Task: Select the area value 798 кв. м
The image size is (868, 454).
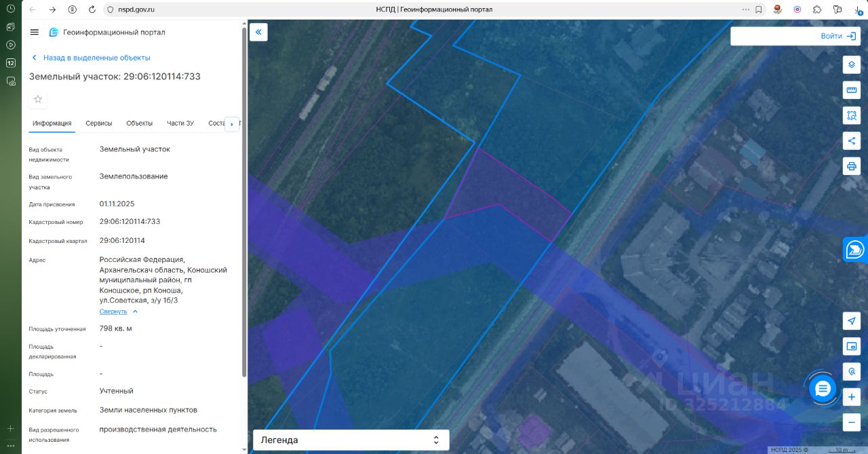Action: (x=115, y=328)
